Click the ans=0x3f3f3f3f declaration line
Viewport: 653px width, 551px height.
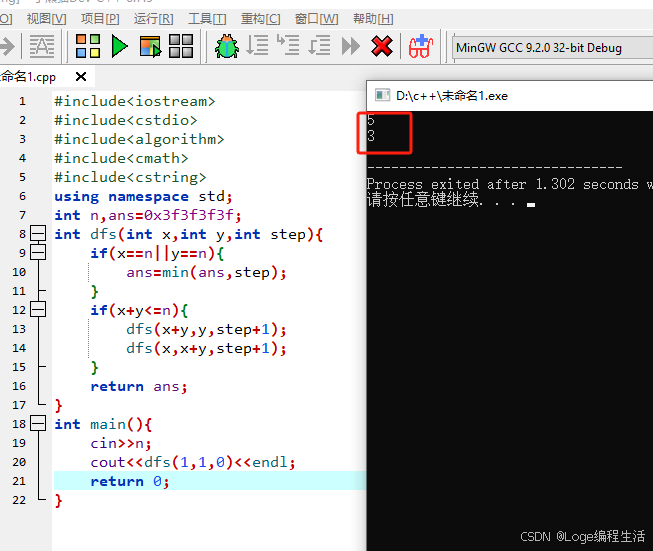[147, 215]
